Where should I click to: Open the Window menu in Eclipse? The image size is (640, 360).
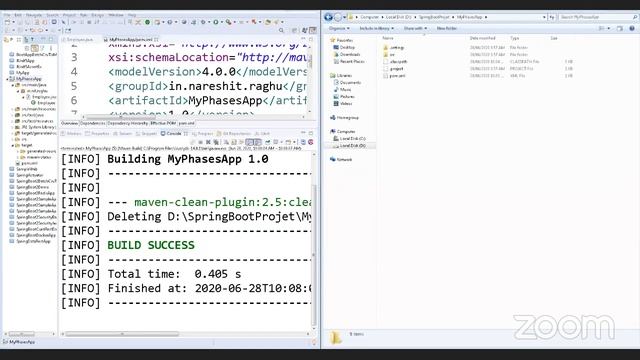click(x=116, y=15)
